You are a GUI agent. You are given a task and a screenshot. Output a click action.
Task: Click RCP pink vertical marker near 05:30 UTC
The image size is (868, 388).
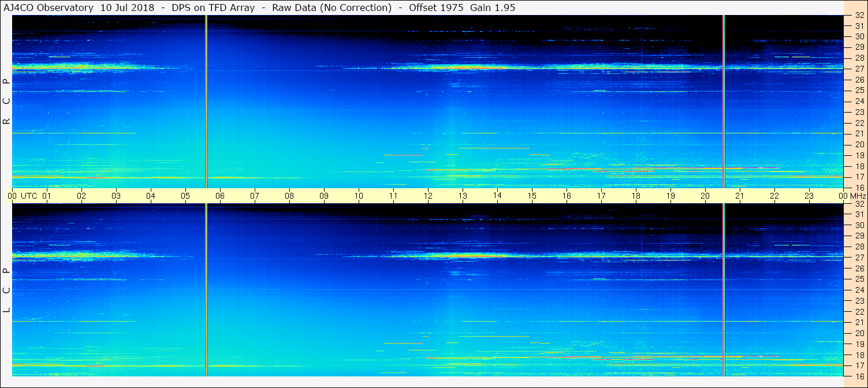click(x=206, y=102)
